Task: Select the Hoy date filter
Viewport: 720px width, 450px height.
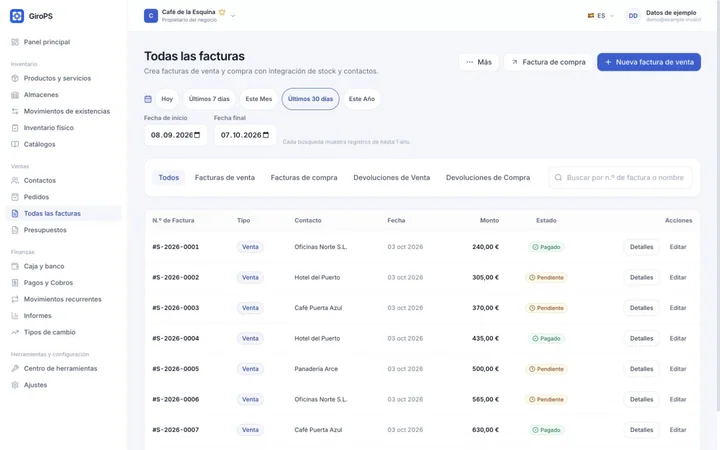Action: click(x=167, y=99)
